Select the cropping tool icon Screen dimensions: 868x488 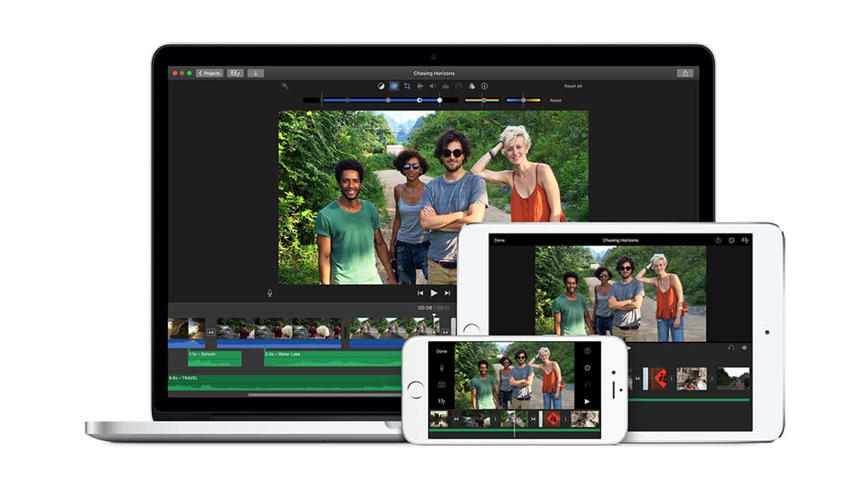tap(407, 86)
